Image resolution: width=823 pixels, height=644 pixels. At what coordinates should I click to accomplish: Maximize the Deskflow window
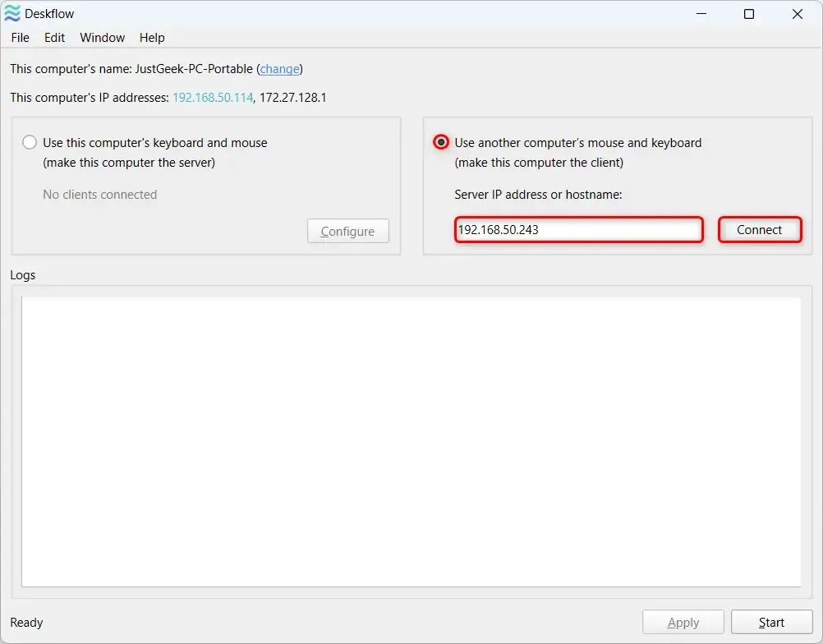pyautogui.click(x=749, y=14)
